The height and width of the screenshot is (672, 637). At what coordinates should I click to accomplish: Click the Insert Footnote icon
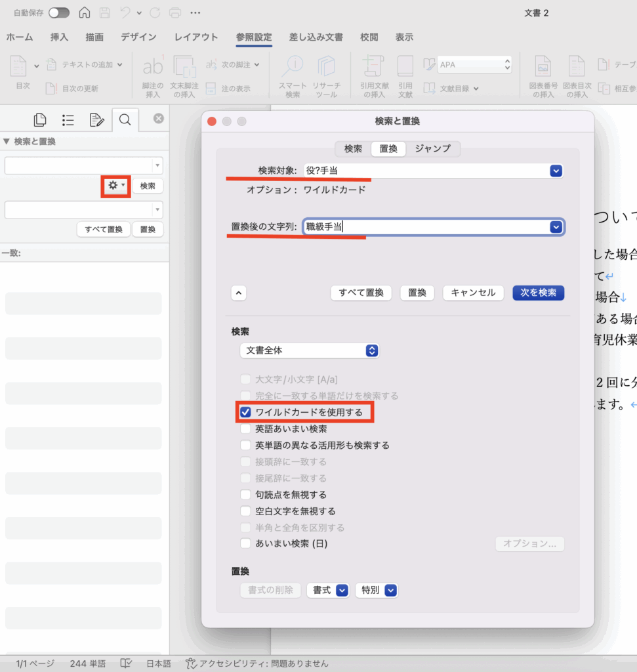coord(153,75)
